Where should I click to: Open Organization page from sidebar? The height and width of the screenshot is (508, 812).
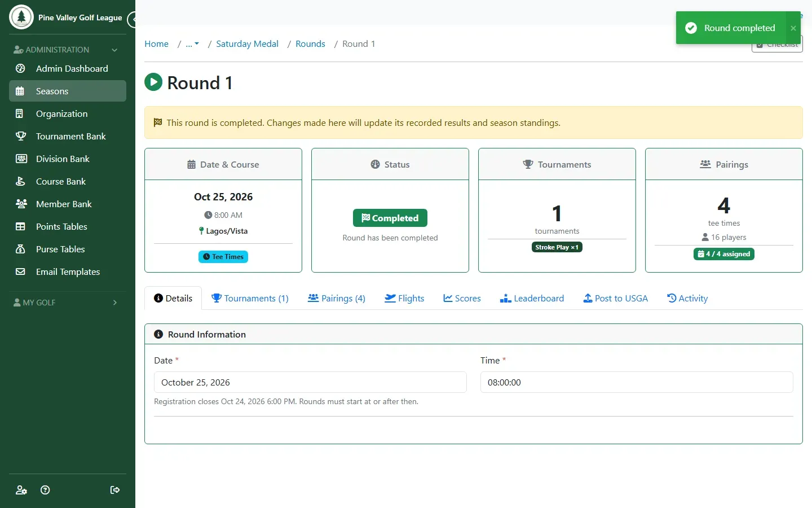click(x=68, y=113)
